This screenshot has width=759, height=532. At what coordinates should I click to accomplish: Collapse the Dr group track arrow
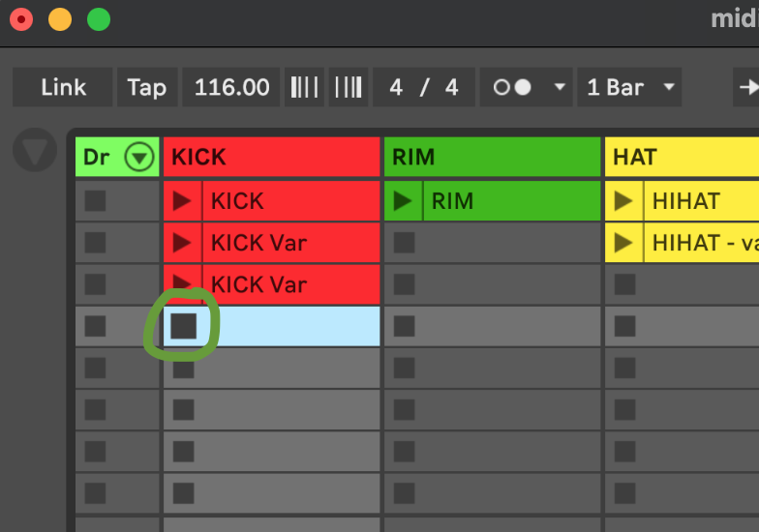tap(141, 157)
